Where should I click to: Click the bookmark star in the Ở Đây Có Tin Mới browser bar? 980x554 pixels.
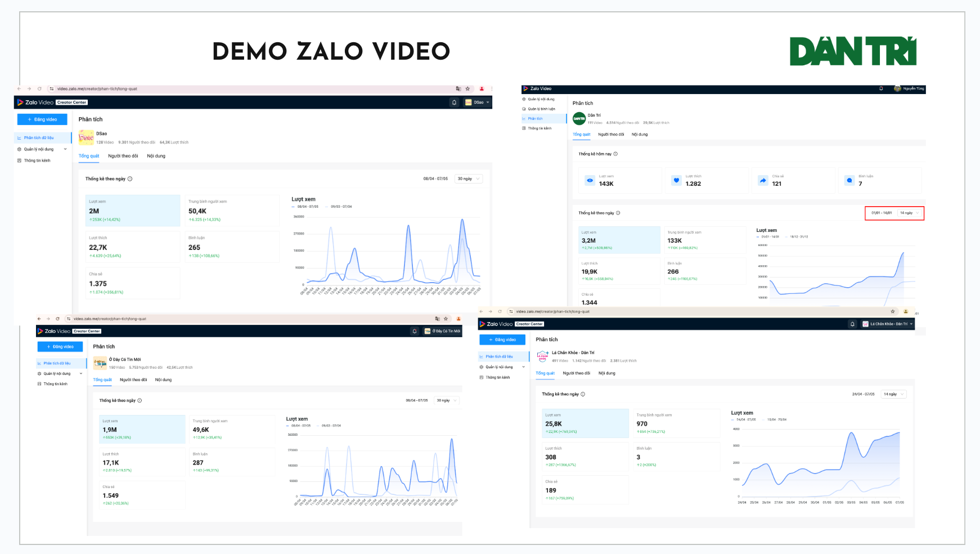[x=446, y=319]
